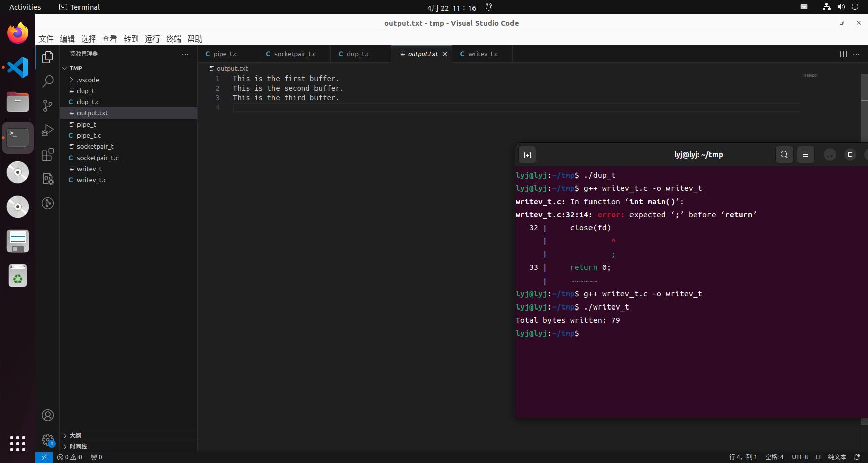The image size is (868, 463).
Task: Click Visual Studio Code dock icon
Action: (x=18, y=67)
